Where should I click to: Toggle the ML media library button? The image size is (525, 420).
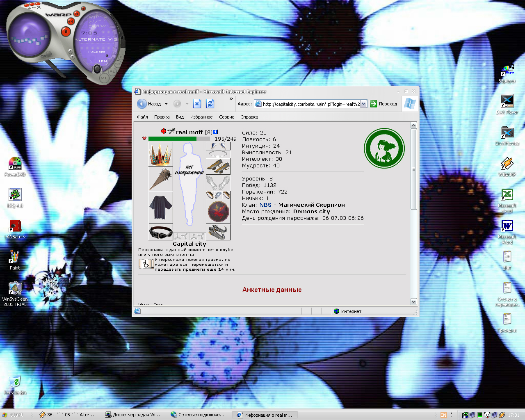tap(104, 78)
